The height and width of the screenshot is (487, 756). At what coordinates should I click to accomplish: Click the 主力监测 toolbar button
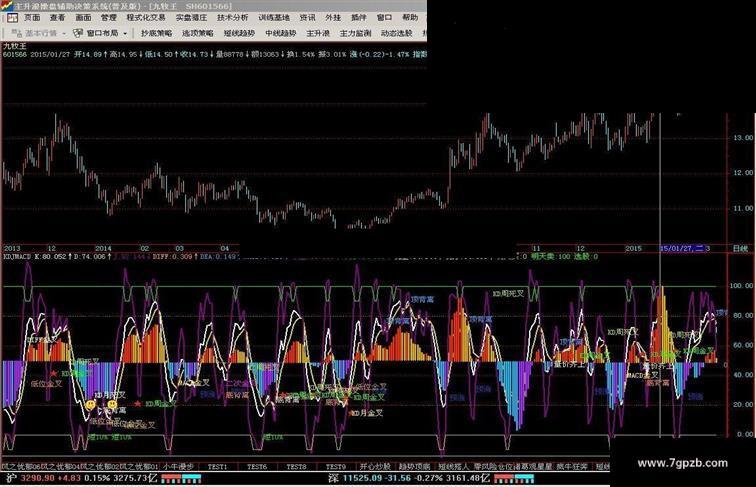click(355, 33)
